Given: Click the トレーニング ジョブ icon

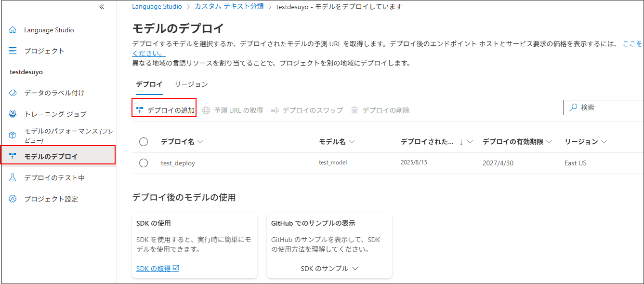Looking at the screenshot, I should click(13, 114).
